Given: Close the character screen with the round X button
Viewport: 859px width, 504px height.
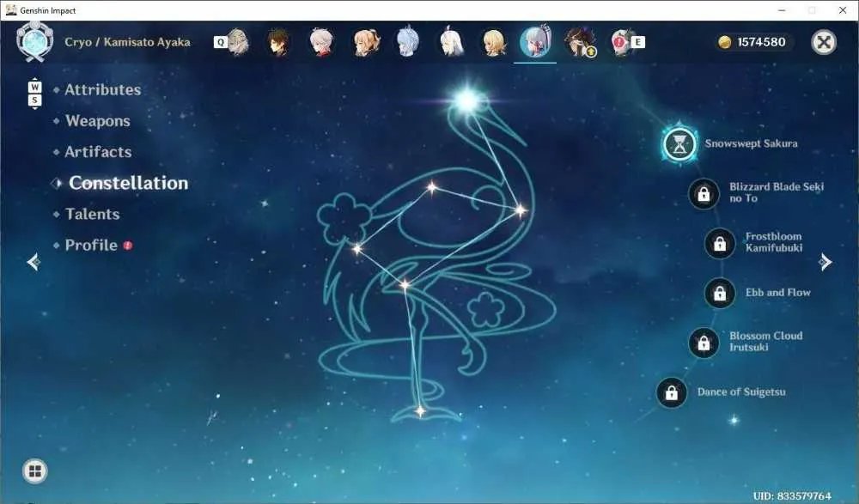Looking at the screenshot, I should (824, 42).
